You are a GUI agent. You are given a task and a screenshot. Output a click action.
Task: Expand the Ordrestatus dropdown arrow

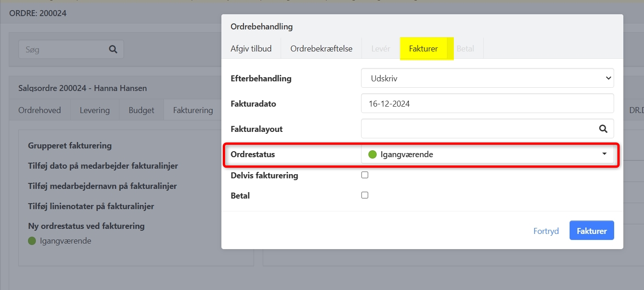click(604, 154)
